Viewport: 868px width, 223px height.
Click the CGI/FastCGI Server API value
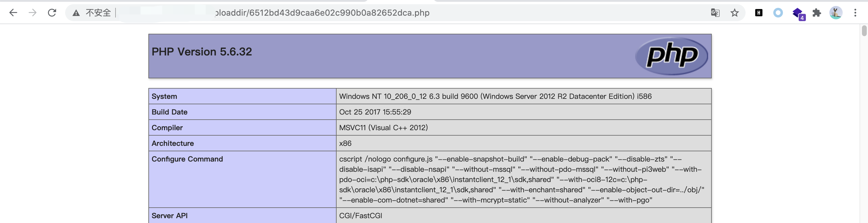click(x=360, y=215)
